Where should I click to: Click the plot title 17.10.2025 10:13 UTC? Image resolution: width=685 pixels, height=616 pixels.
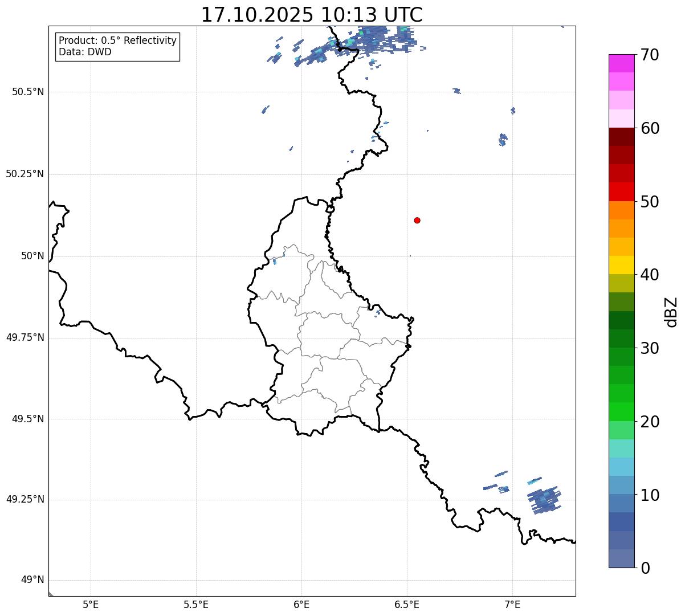coord(312,15)
